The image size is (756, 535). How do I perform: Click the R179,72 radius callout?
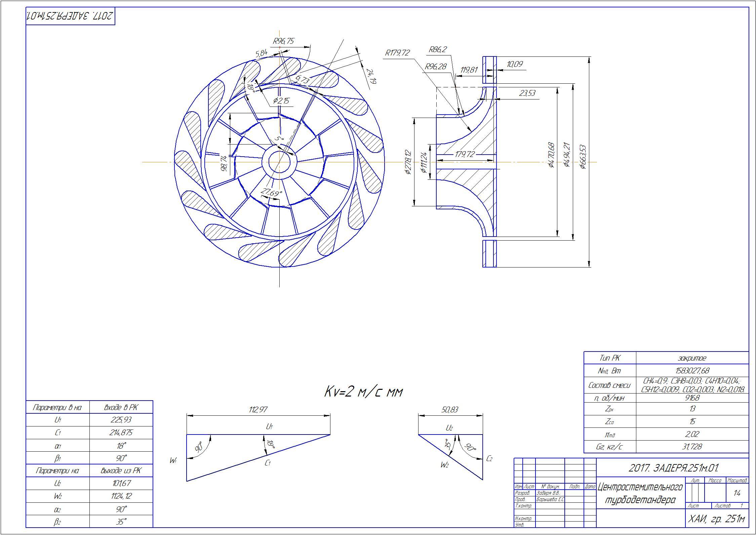398,53
